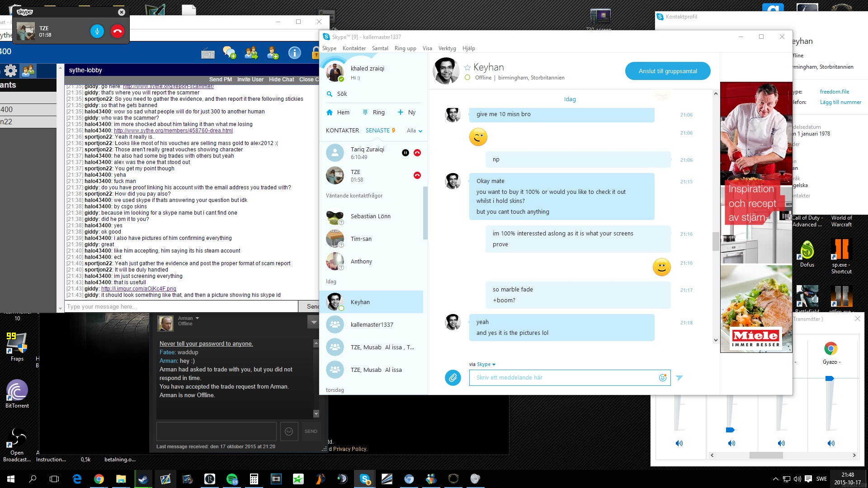Pause the Tariq Zuraiqi call
Image resolution: width=868 pixels, height=488 pixels.
pos(406,153)
